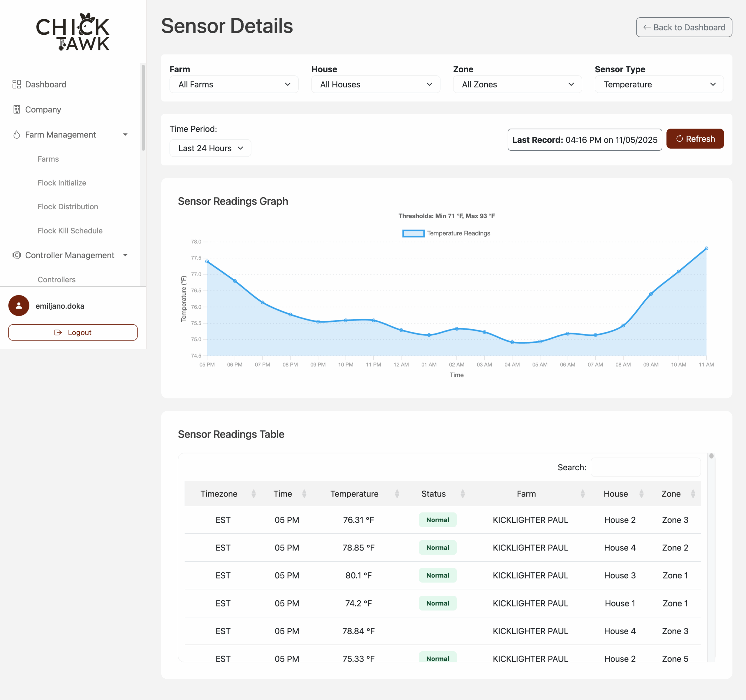Collapse the Controller Management section
Image resolution: width=746 pixels, height=700 pixels.
coord(125,255)
